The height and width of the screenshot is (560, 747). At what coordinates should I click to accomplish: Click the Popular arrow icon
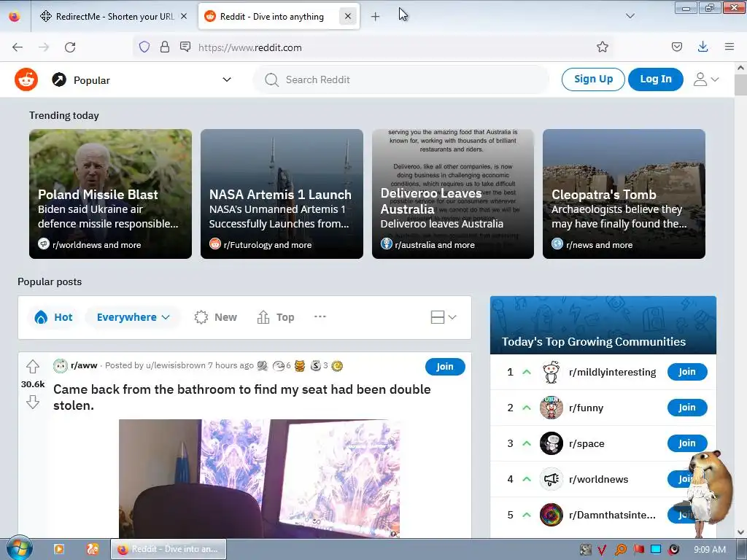[x=59, y=79]
